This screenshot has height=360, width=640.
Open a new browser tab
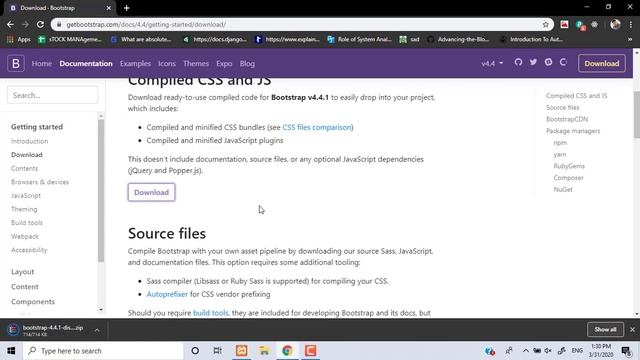coord(127,8)
